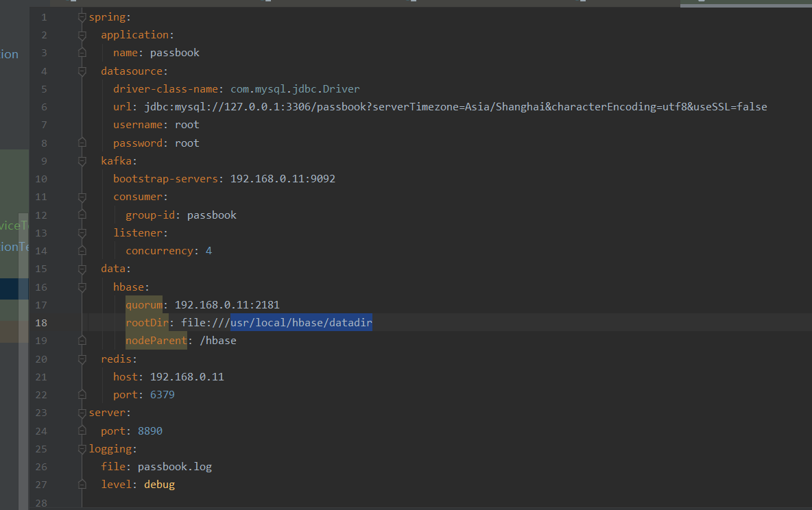Click the 'level' key
812x510 pixels.
click(x=116, y=485)
